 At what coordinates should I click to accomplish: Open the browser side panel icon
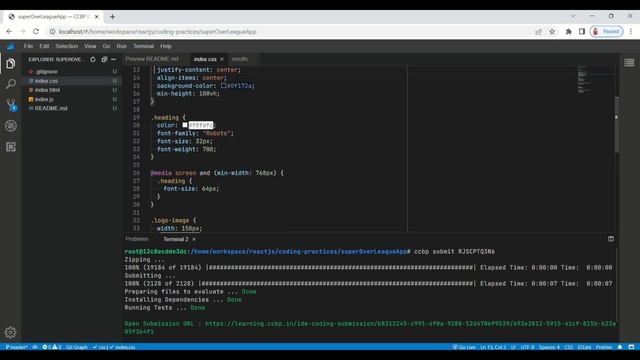pyautogui.click(x=582, y=31)
